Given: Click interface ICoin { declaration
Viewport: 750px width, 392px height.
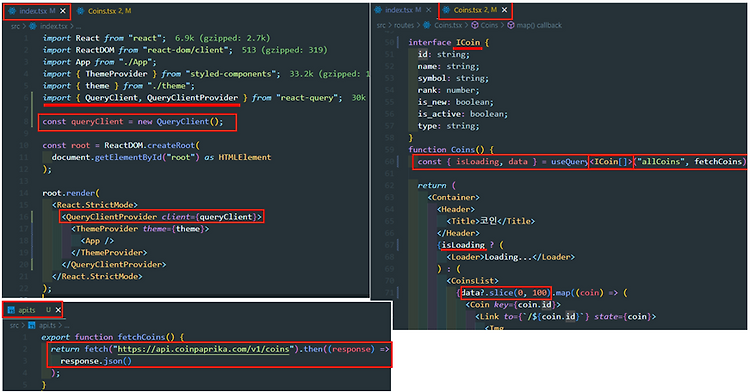Looking at the screenshot, I should [x=449, y=43].
